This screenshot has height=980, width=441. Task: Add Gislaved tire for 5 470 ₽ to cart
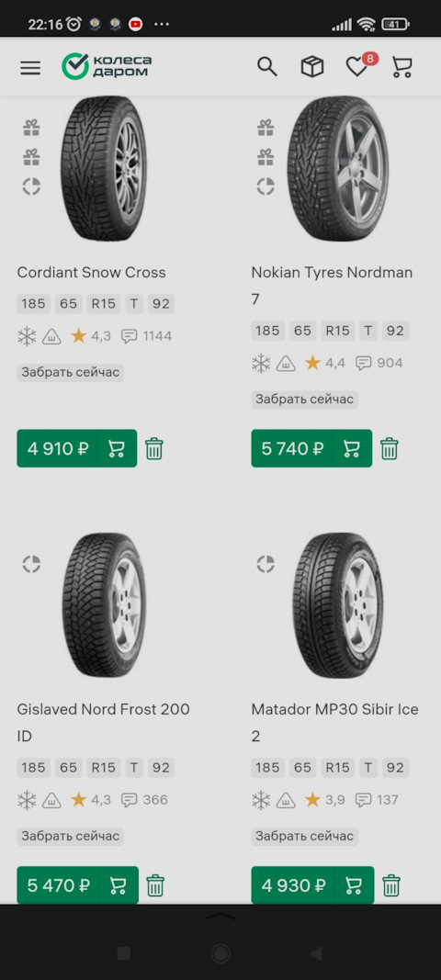click(77, 885)
